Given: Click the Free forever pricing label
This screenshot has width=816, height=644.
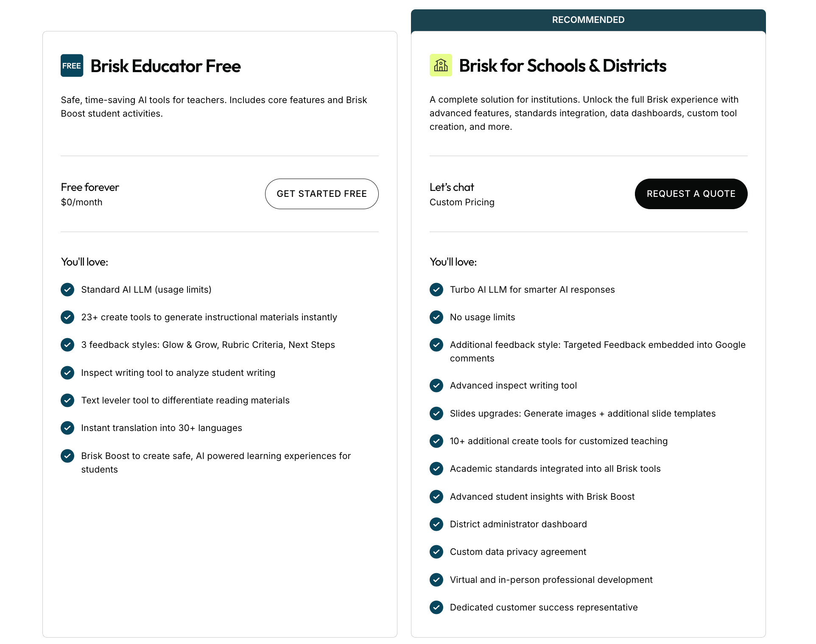Looking at the screenshot, I should (89, 187).
